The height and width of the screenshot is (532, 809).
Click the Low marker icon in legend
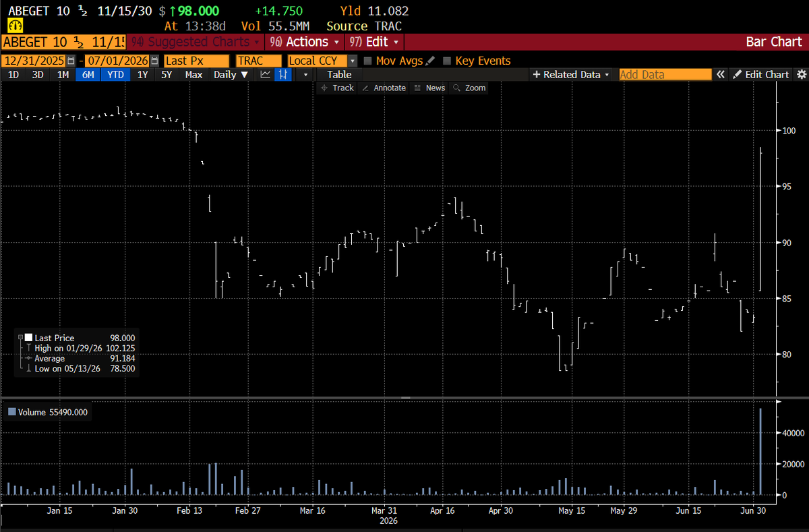click(x=28, y=368)
